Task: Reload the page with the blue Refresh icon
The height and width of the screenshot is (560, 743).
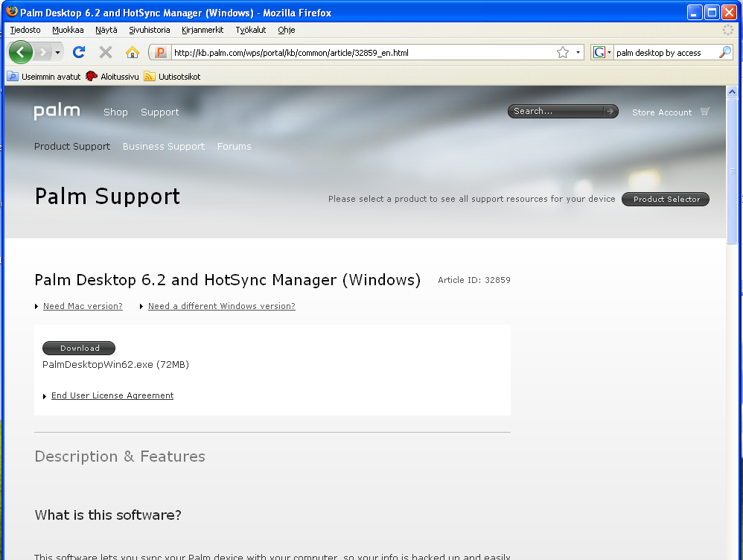Action: click(x=79, y=52)
